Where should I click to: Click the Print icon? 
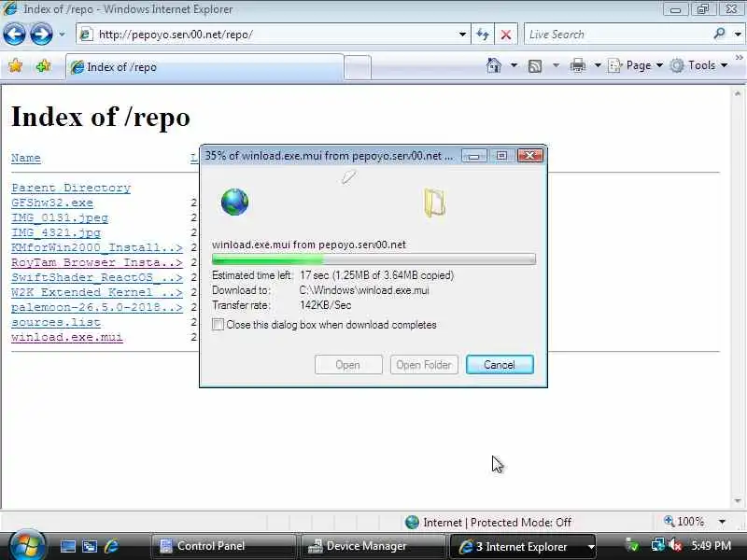point(577,65)
